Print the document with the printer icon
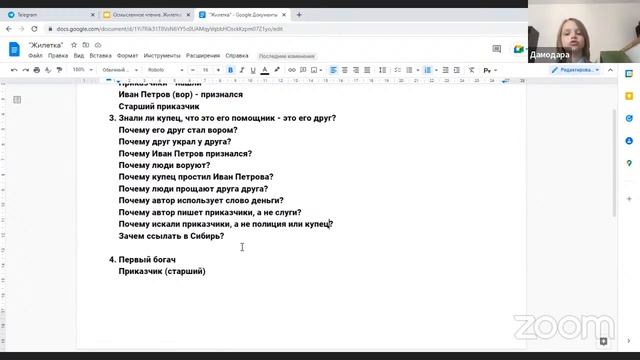This screenshot has height=360, width=640. [x=37, y=70]
